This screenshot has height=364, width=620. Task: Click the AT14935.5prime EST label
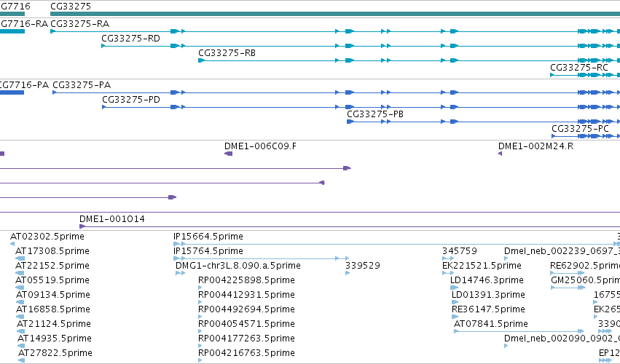pyautogui.click(x=55, y=339)
